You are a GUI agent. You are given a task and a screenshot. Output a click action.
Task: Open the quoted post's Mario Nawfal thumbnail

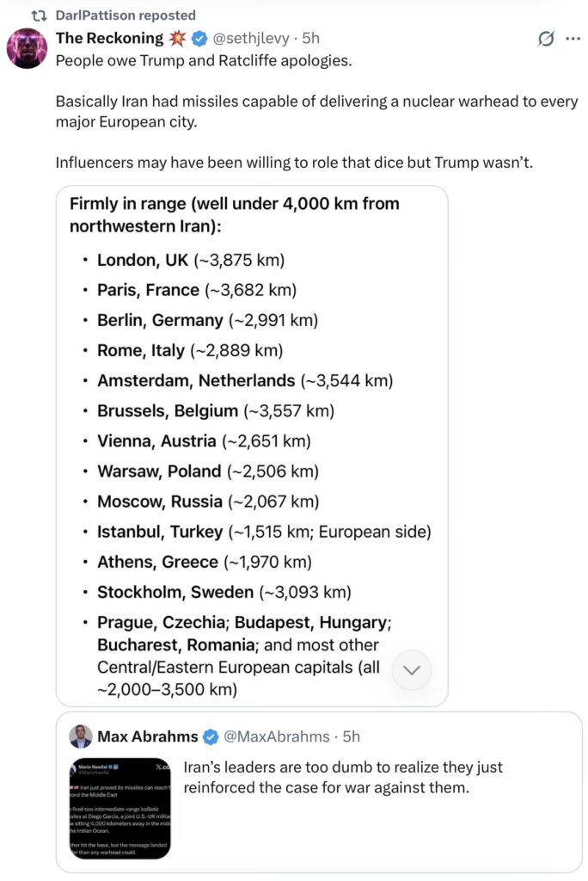click(x=120, y=808)
